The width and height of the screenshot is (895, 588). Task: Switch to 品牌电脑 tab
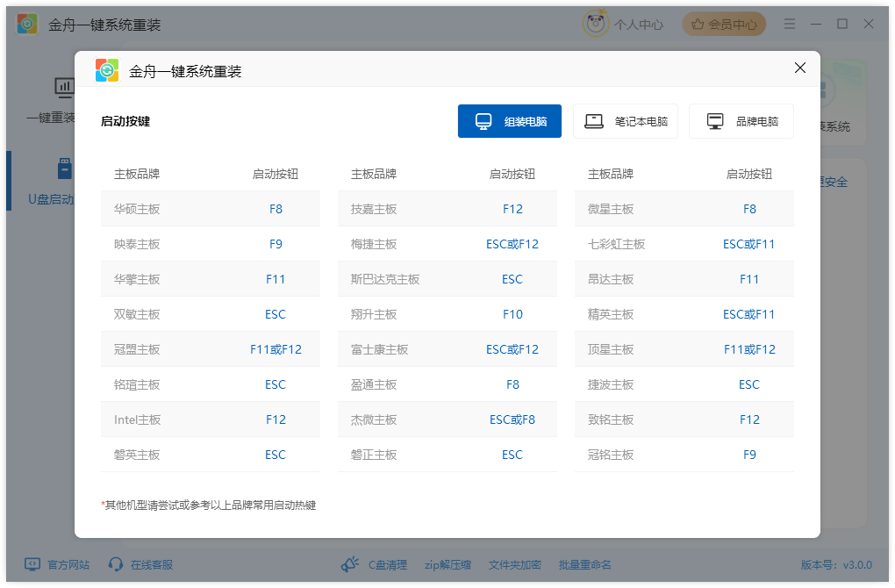(x=741, y=121)
